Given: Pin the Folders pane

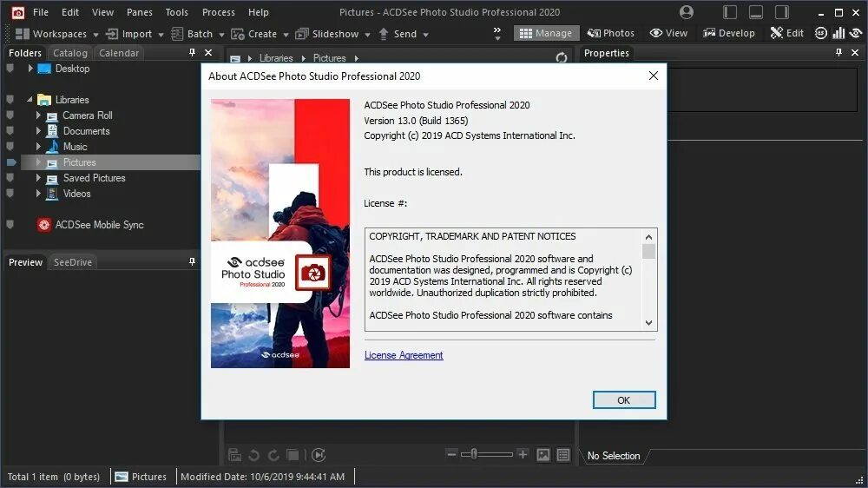Looking at the screenshot, I should pyautogui.click(x=192, y=52).
